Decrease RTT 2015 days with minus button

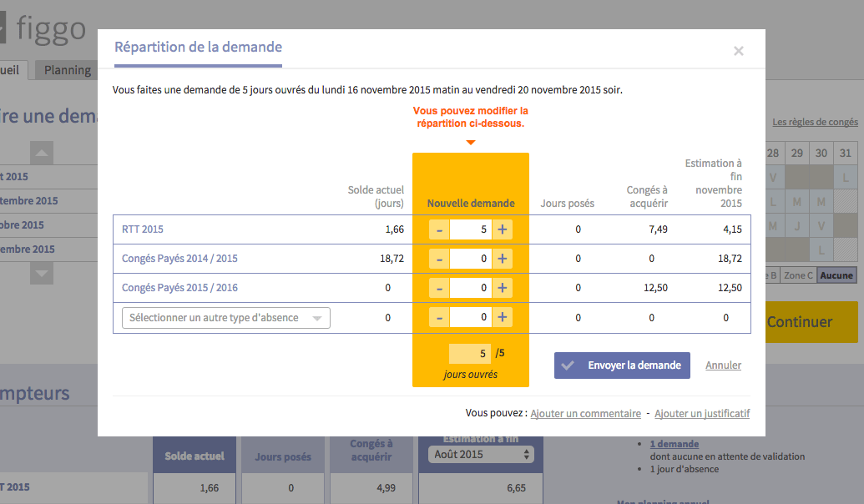pyautogui.click(x=439, y=229)
